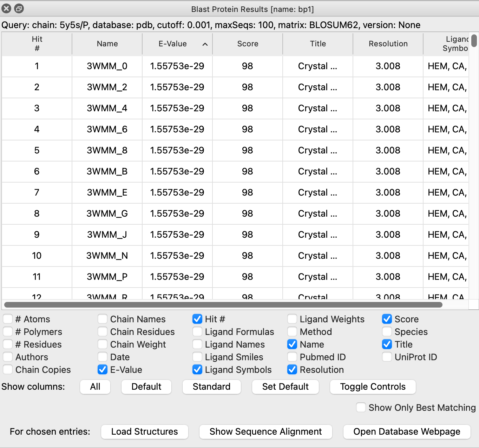
Task: Select hit row 3WMM_E in table
Action: click(107, 192)
